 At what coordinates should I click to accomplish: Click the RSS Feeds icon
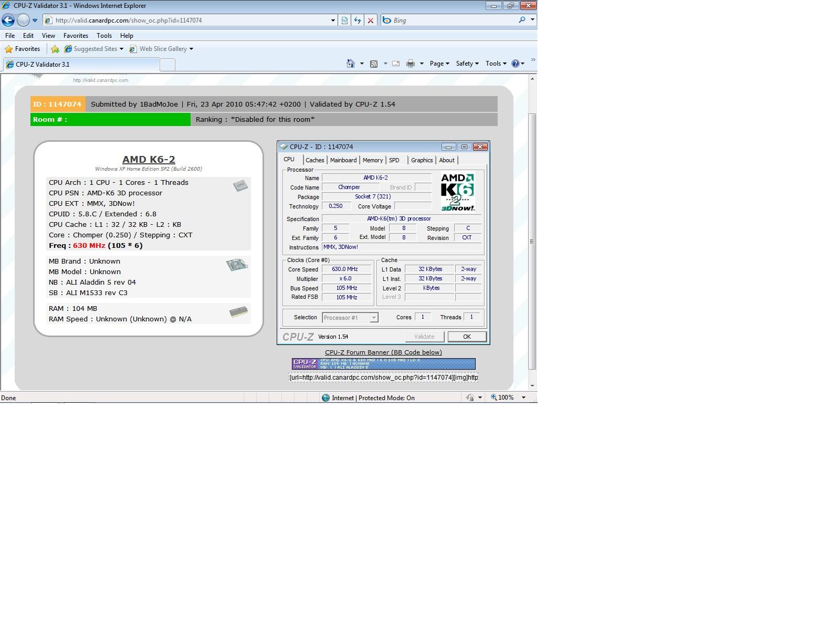pyautogui.click(x=374, y=64)
